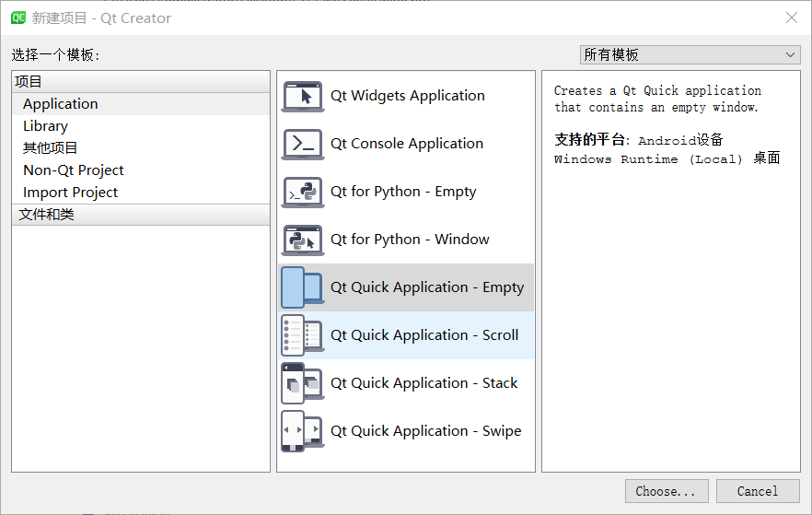
Task: Click the Qt Widgets Application template icon
Action: (302, 96)
